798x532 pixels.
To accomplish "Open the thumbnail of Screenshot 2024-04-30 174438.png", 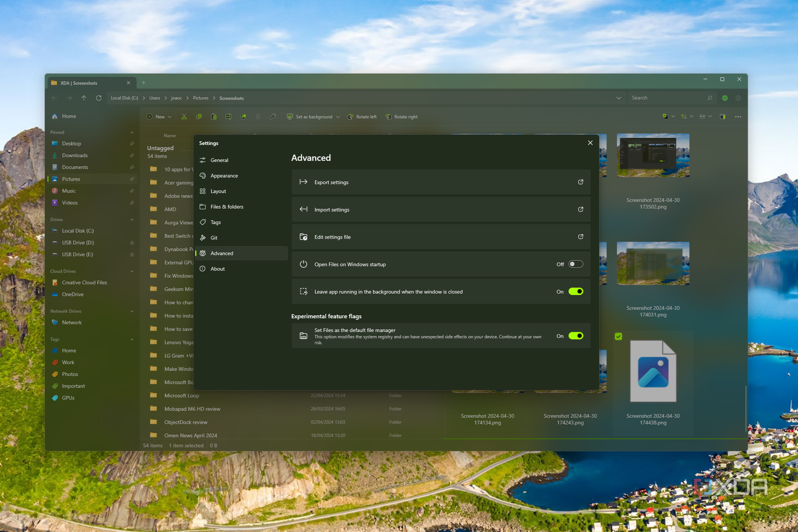I will click(x=653, y=370).
